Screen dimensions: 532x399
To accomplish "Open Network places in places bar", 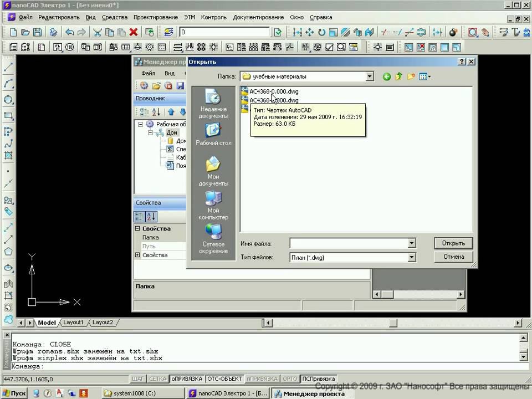I will (213, 239).
